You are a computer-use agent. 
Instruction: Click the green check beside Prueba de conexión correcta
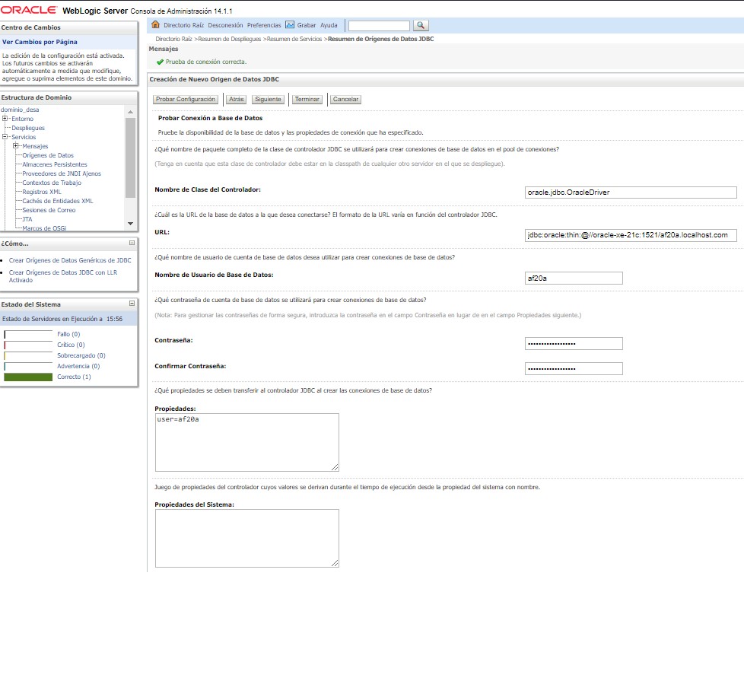(x=160, y=62)
